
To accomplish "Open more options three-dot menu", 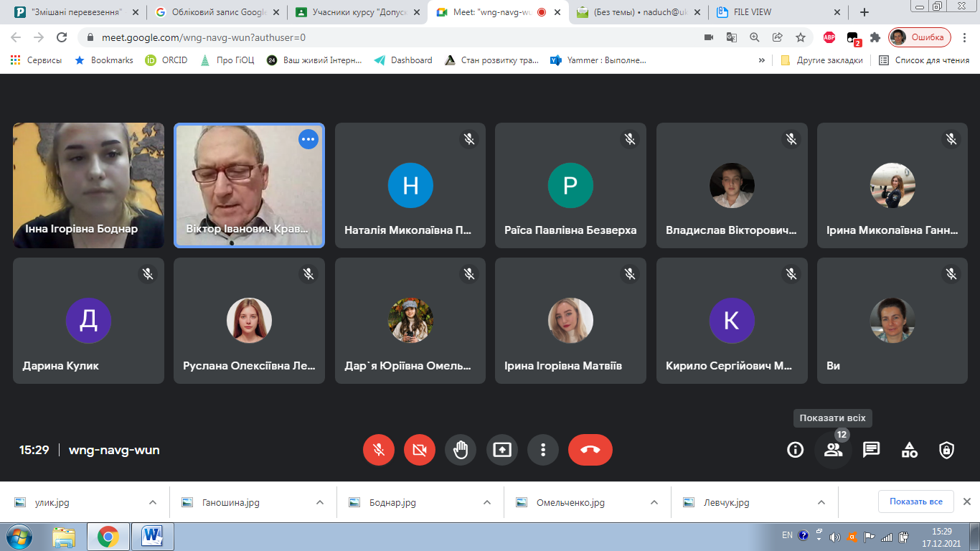I will (543, 450).
